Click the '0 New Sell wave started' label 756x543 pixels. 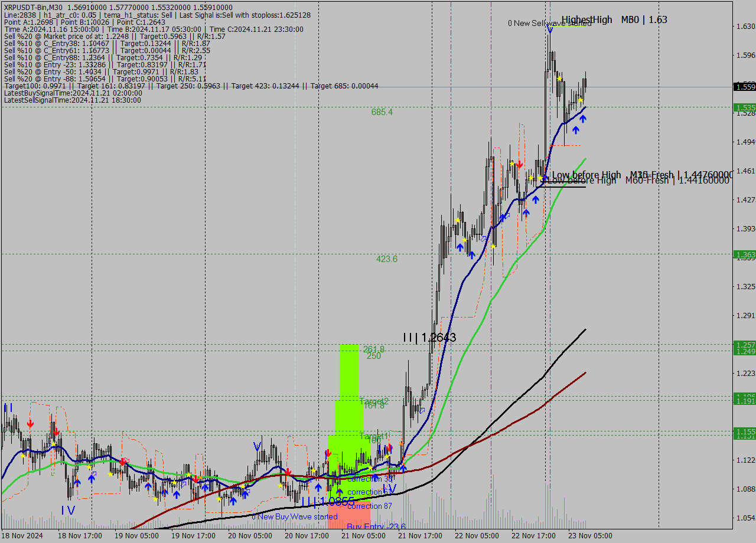tap(549, 24)
